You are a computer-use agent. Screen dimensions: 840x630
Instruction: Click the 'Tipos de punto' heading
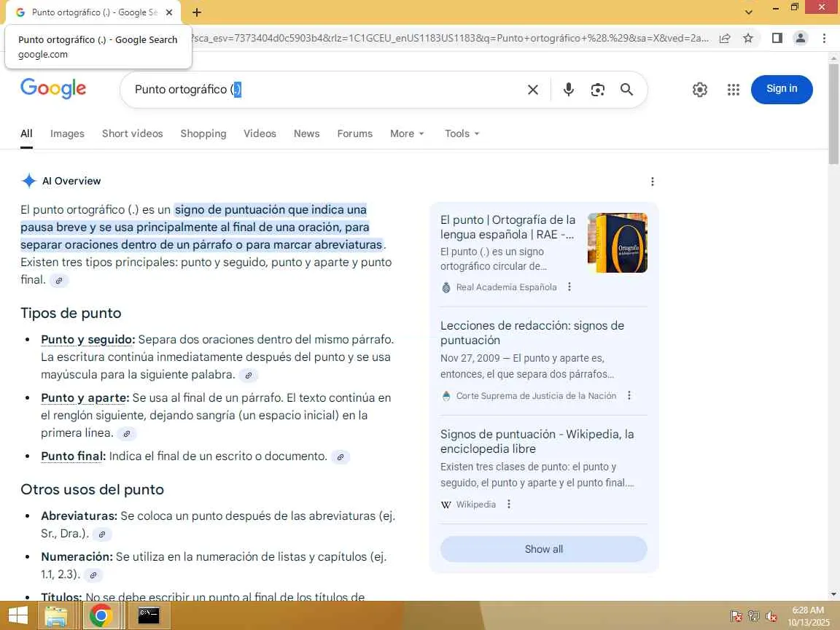coord(71,314)
